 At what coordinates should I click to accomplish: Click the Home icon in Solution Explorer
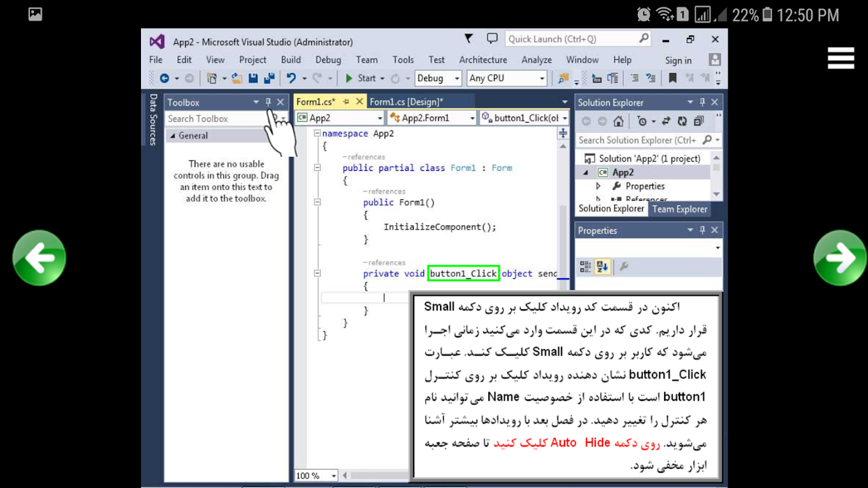(x=618, y=121)
